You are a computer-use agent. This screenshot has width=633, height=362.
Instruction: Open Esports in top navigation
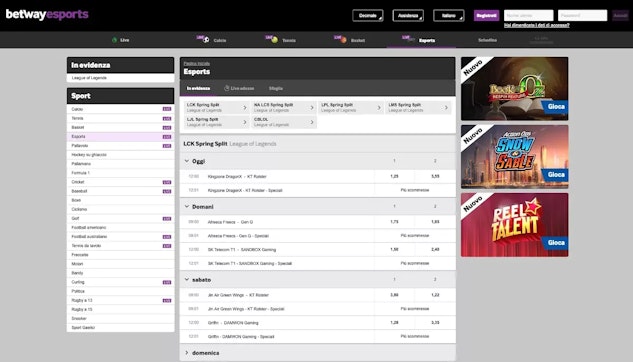click(421, 40)
